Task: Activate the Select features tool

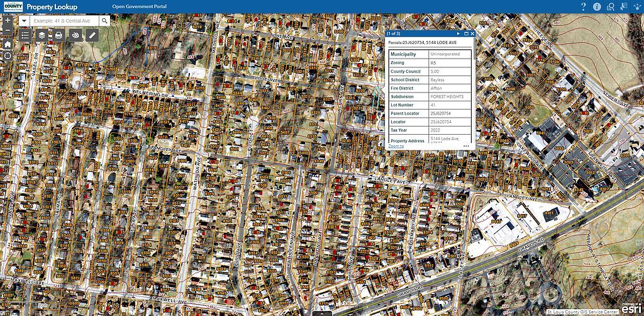Action: (x=623, y=7)
